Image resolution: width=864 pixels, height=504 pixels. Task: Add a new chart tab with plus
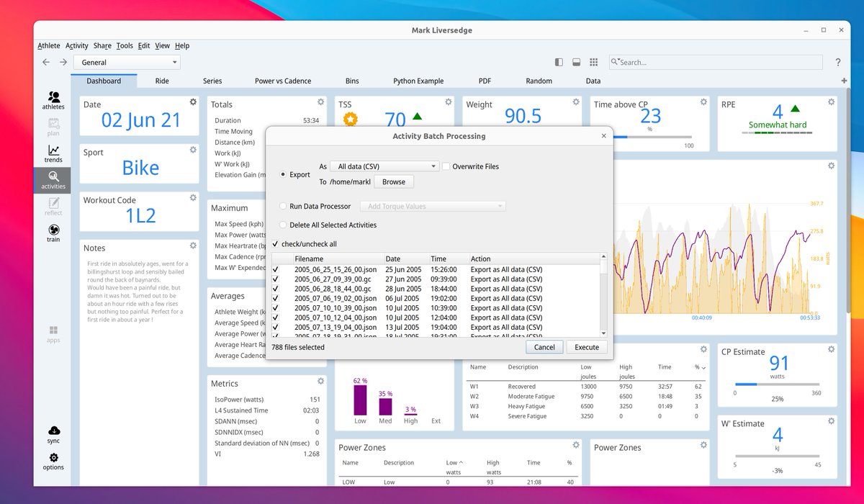click(x=844, y=81)
